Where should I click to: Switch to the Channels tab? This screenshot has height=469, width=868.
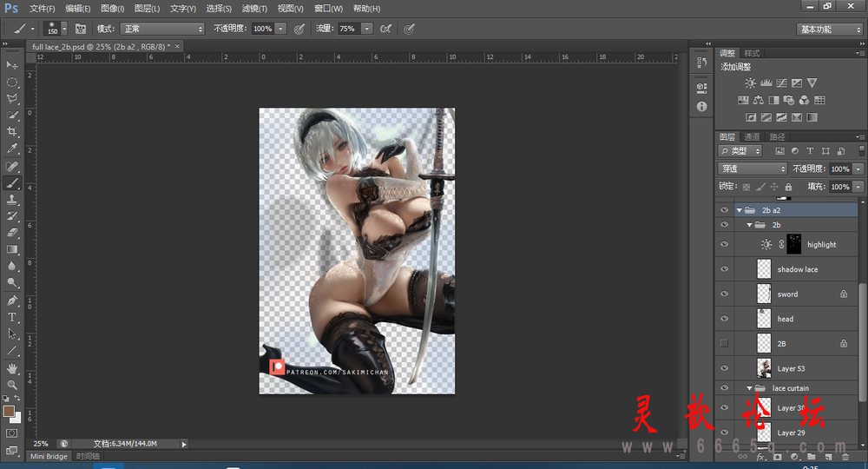[751, 136]
